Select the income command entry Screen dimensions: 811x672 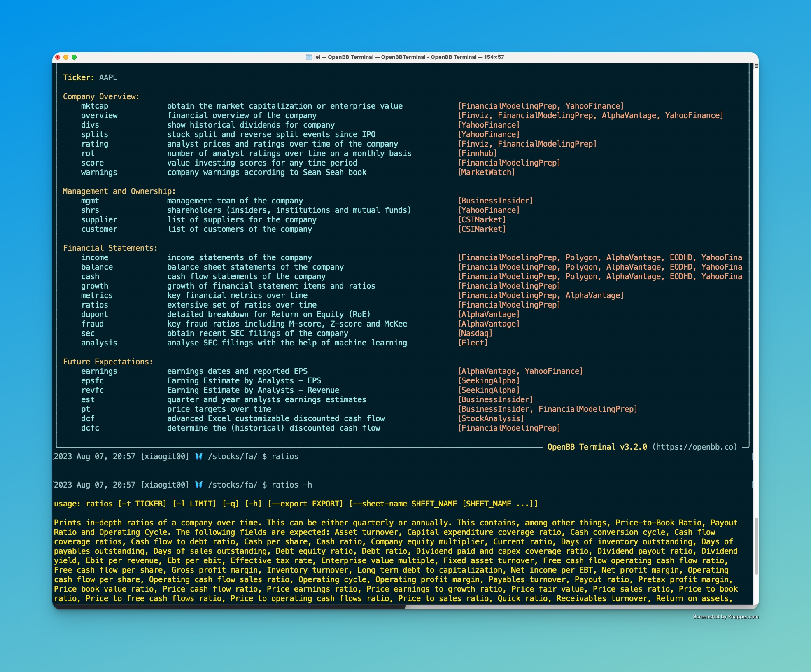point(95,257)
